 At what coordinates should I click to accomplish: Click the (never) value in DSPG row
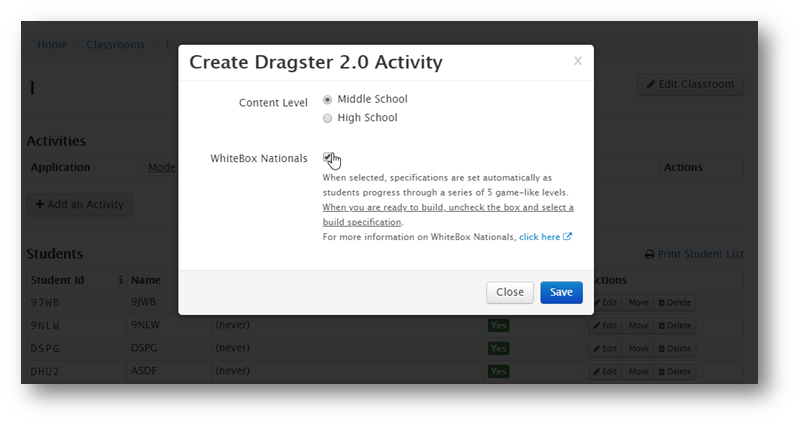tap(233, 347)
